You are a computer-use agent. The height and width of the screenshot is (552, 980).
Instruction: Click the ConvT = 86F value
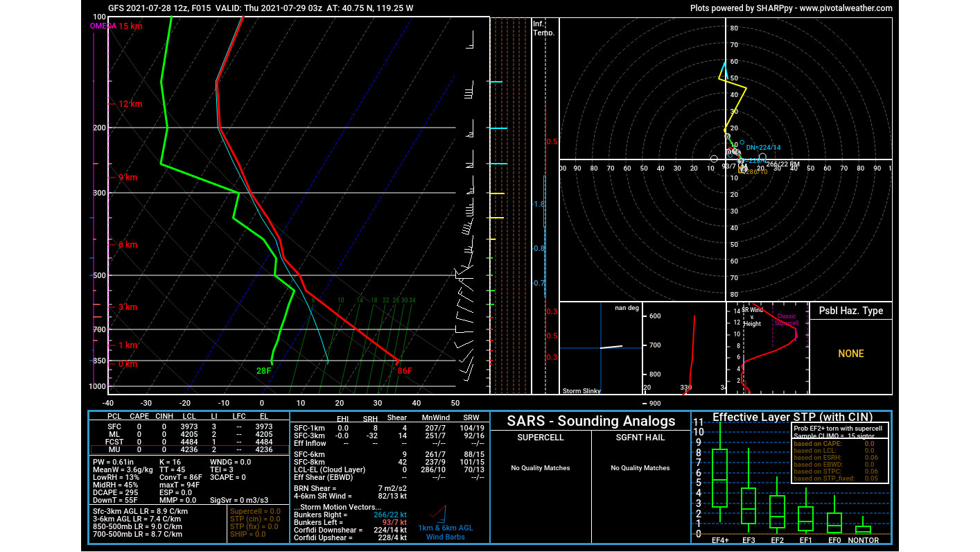pyautogui.click(x=181, y=477)
